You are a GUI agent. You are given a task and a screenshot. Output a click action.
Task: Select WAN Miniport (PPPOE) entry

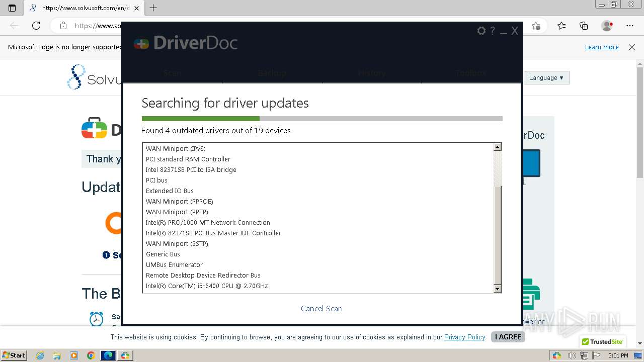point(180,202)
